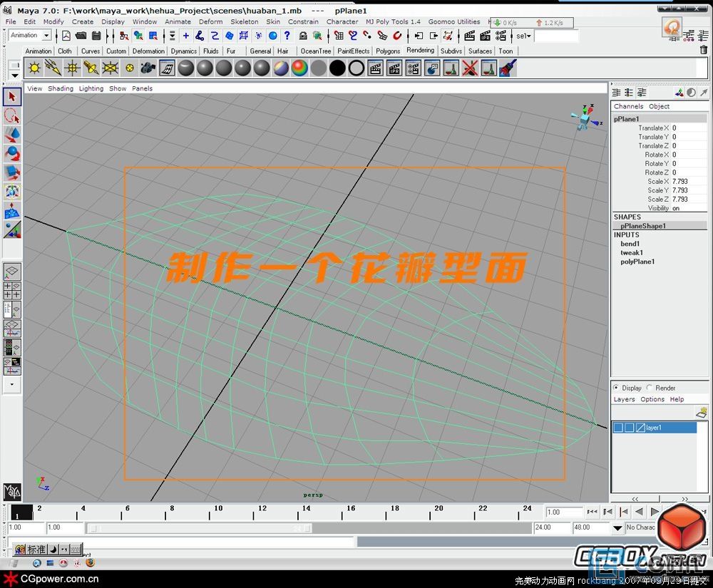Image resolution: width=713 pixels, height=588 pixels.
Task: Choose the Rotate tool in the toolbox
Action: (x=12, y=154)
